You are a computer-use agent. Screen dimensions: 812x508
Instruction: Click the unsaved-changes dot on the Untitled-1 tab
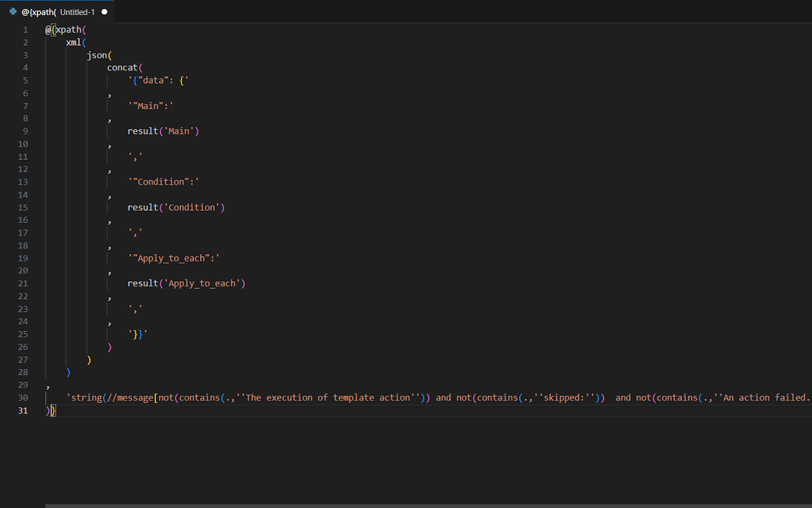(105, 11)
